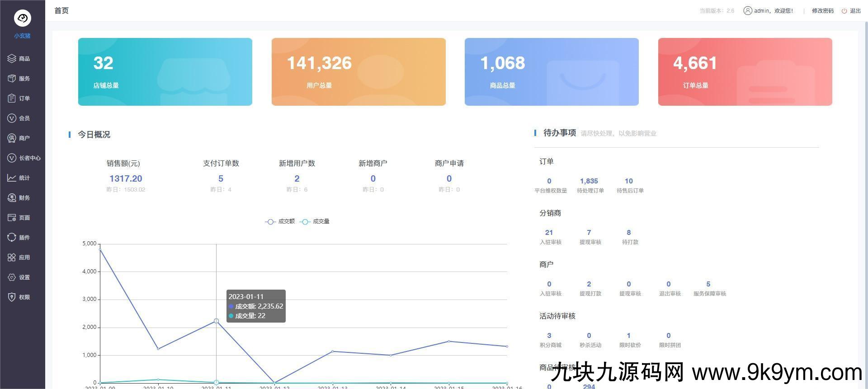Open the 1,835 待处理订单 count
868x389 pixels.
point(589,181)
